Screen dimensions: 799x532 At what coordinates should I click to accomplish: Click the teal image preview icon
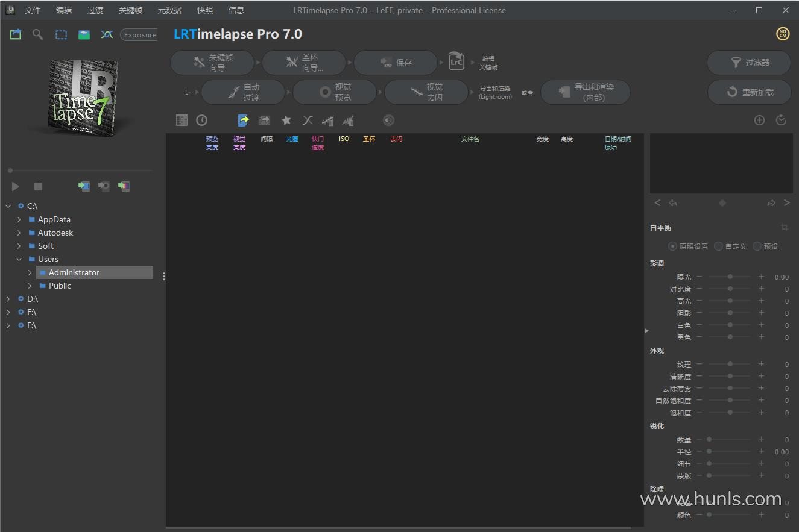[84, 34]
